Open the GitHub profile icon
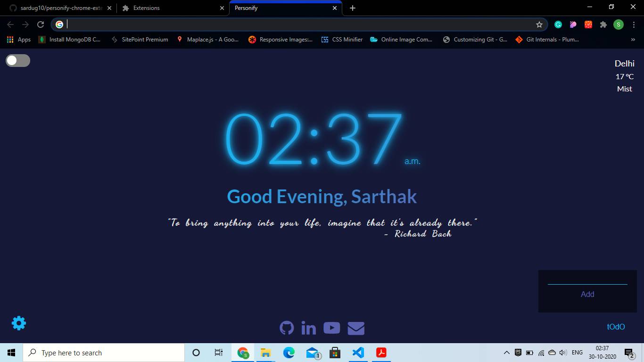This screenshot has width=644, height=362. click(287, 328)
